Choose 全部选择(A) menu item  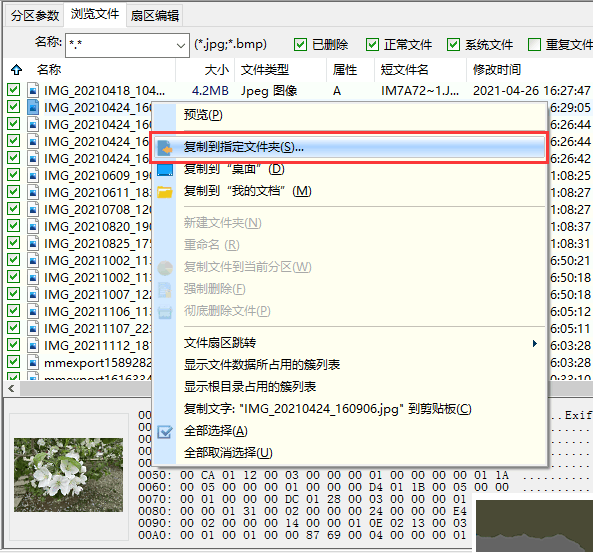click(x=350, y=431)
